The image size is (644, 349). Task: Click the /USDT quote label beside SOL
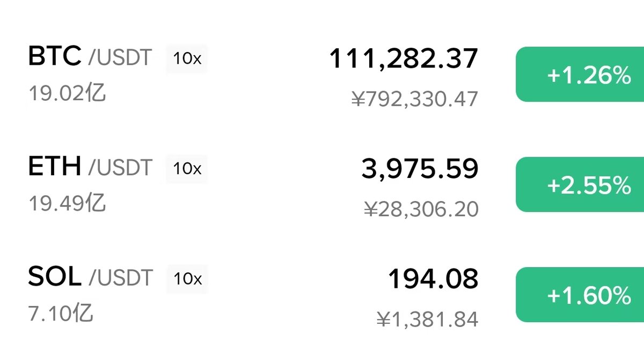120,278
